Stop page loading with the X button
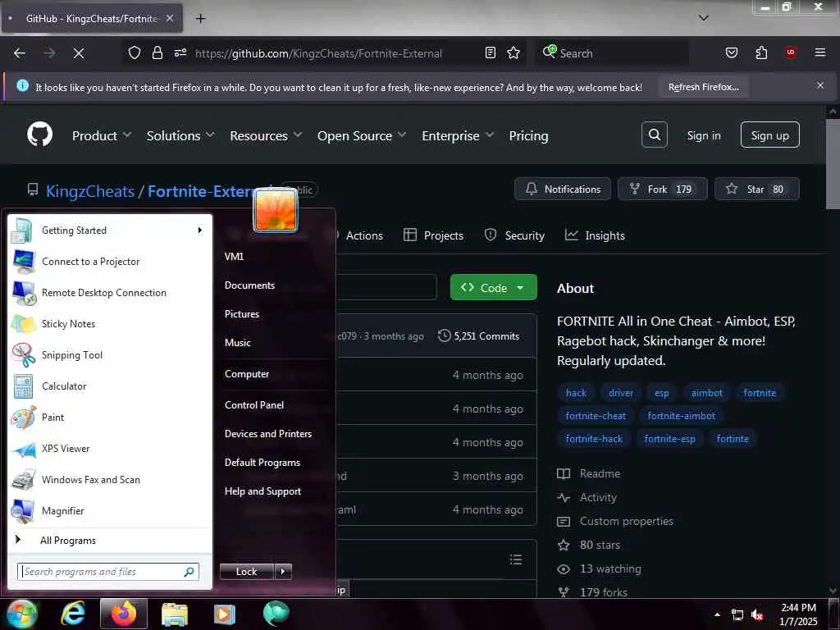The height and width of the screenshot is (630, 840). click(78, 53)
